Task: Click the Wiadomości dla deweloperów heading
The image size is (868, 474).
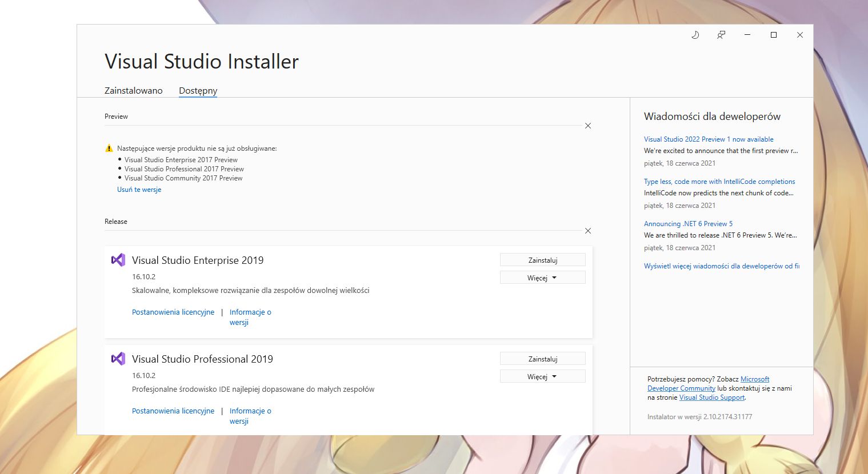Action: tap(712, 117)
